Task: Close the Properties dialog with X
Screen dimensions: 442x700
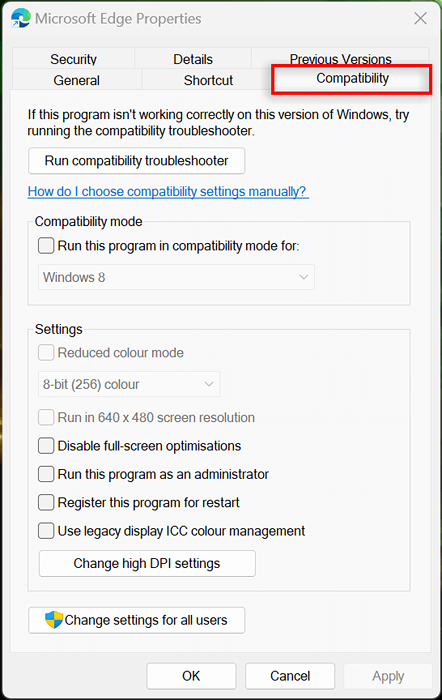Action: (420, 18)
